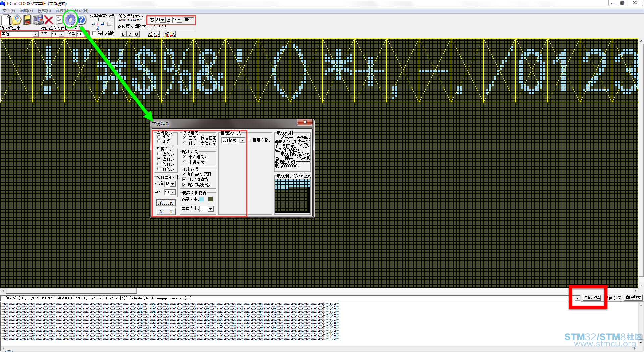Click the floppy disk save icon
This screenshot has height=352, width=644.
(28, 20)
